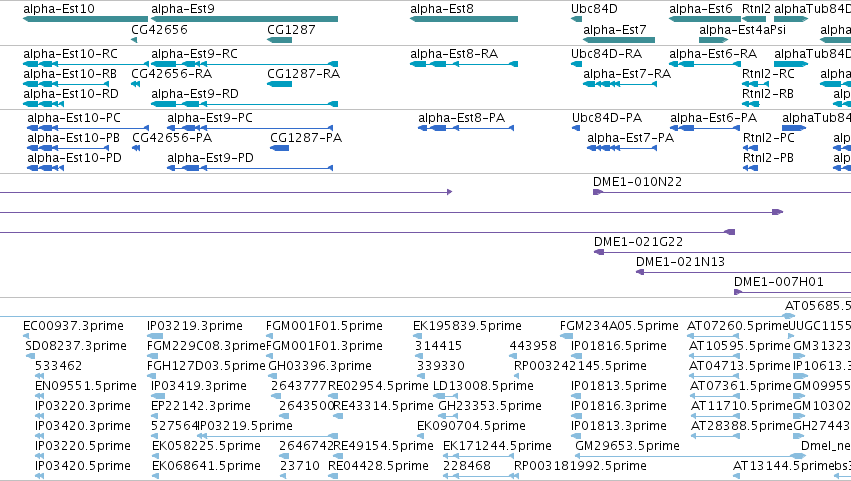Click the Rtnl2-PB protein
Viewport: 851px width, 481px height.
pyautogui.click(x=750, y=168)
